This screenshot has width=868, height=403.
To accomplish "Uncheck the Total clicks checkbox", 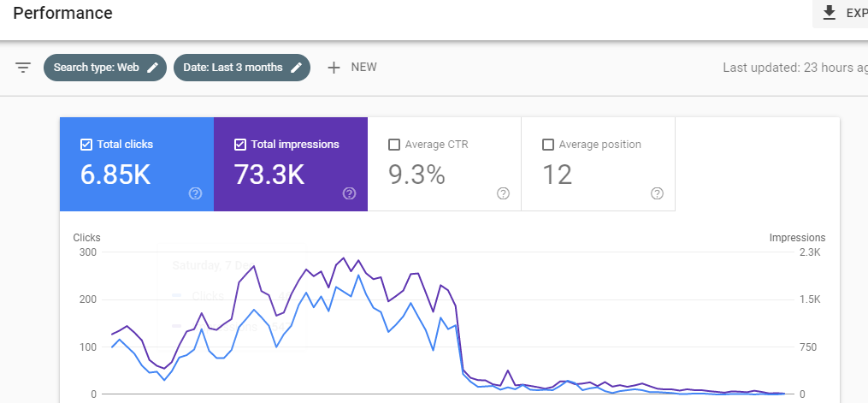I will [86, 145].
